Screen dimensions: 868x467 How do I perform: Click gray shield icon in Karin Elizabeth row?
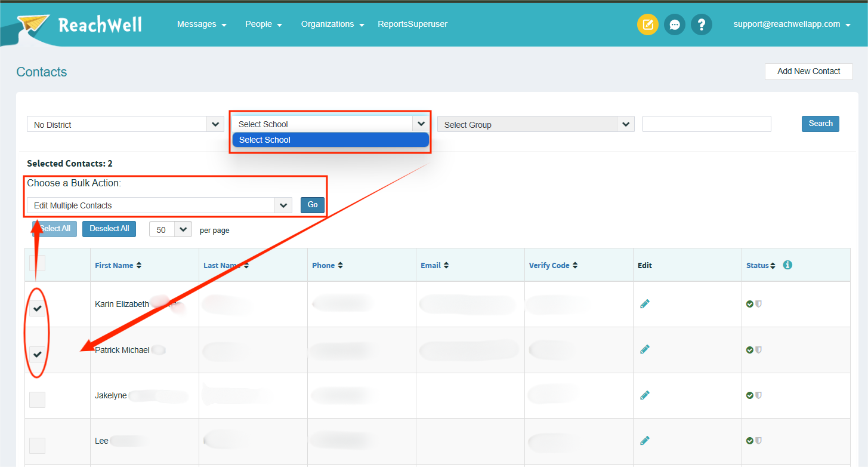tap(758, 304)
